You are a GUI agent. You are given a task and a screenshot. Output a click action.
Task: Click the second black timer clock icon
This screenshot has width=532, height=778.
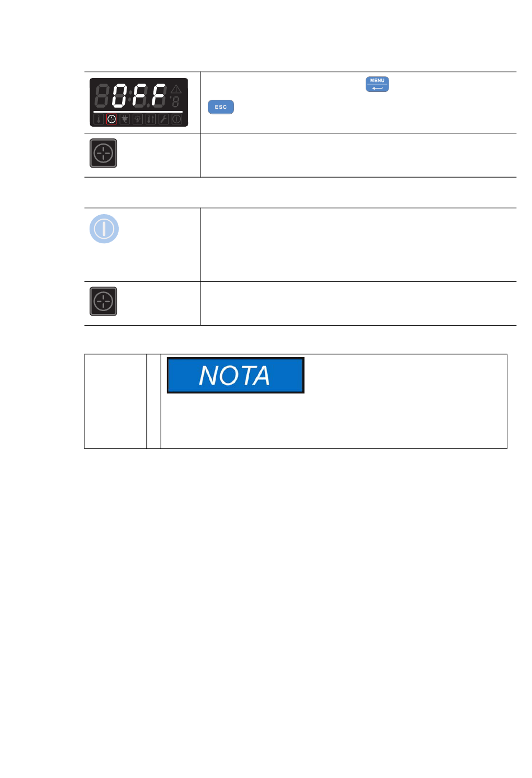(x=104, y=302)
